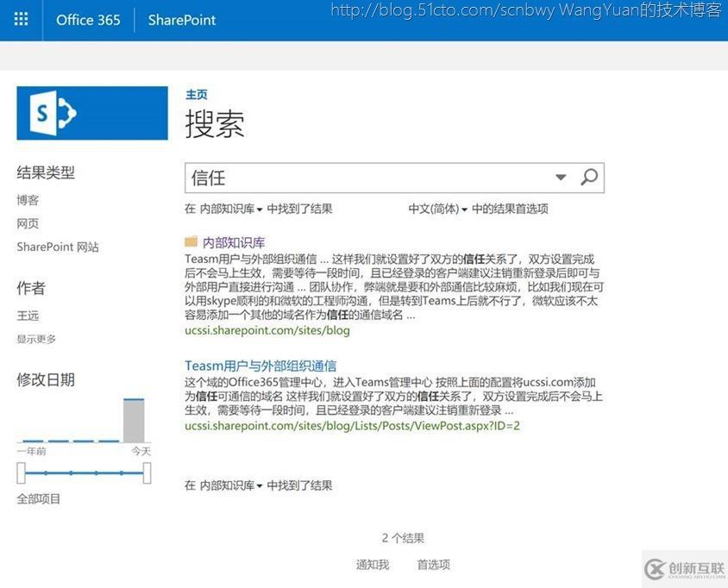Click the tallest bar in date histogram
The height and width of the screenshot is (588, 728).
pos(134,420)
